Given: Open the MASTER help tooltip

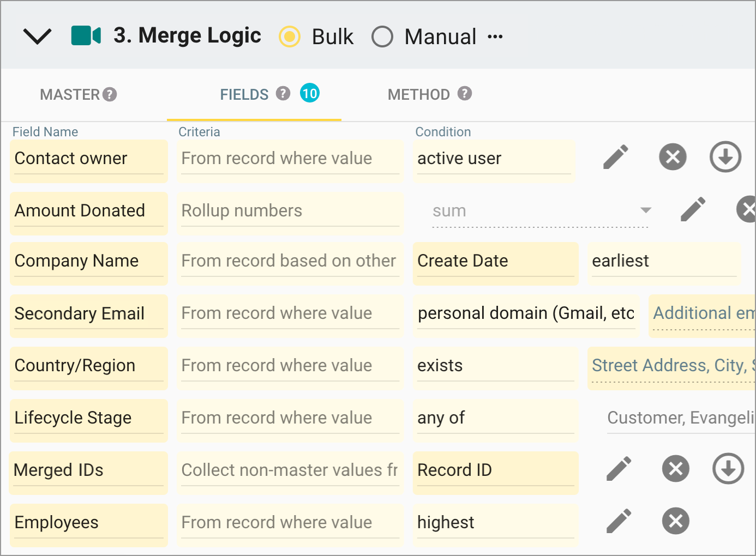Looking at the screenshot, I should pos(110,94).
